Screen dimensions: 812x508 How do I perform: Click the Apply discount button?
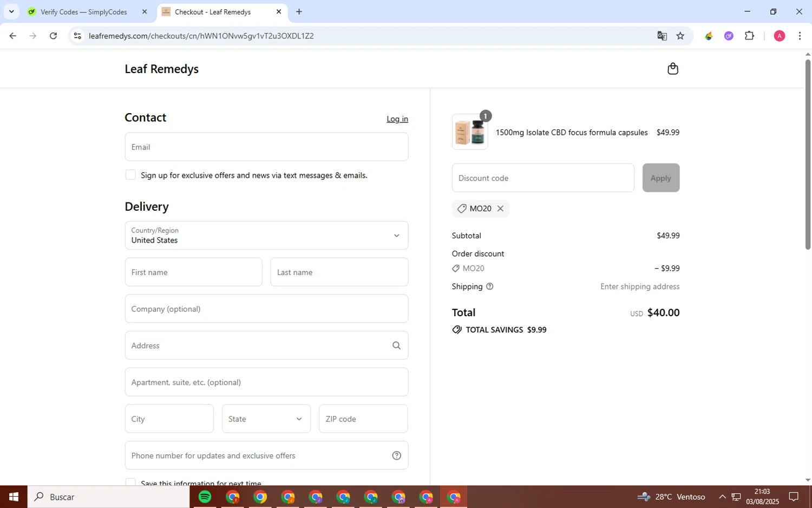click(x=661, y=178)
